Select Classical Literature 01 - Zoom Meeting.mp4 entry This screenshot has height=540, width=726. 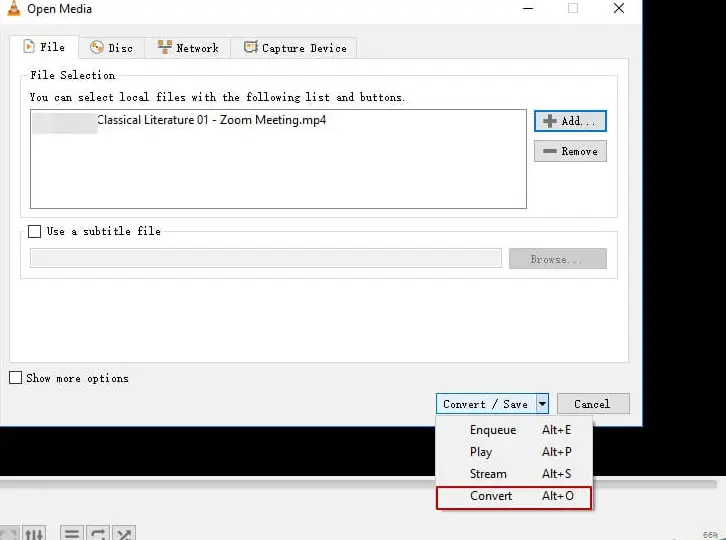pos(211,120)
